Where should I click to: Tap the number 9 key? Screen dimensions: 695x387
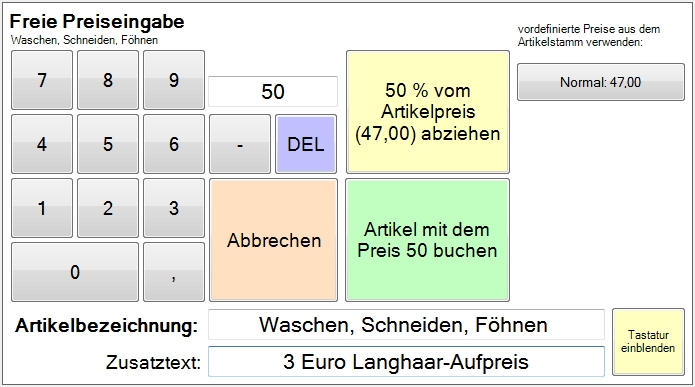174,80
